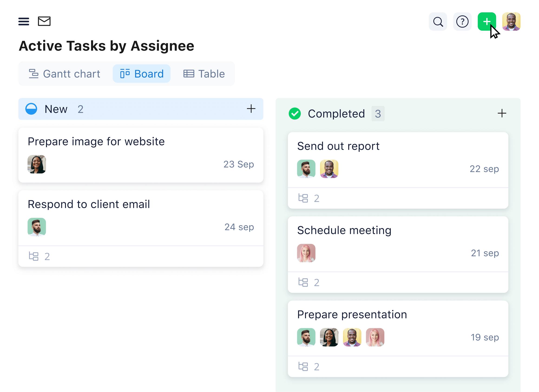Expand subtasks on Send out report card
The width and height of the screenshot is (539, 392).
(309, 197)
